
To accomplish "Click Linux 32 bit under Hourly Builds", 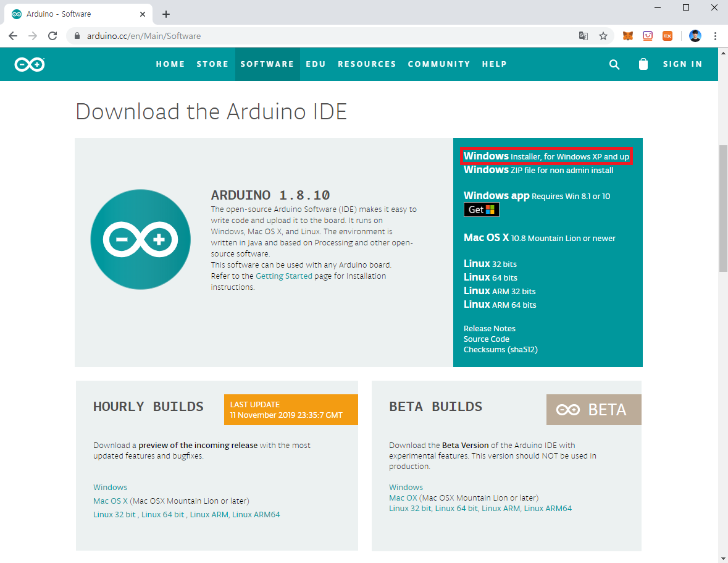I will click(114, 515).
